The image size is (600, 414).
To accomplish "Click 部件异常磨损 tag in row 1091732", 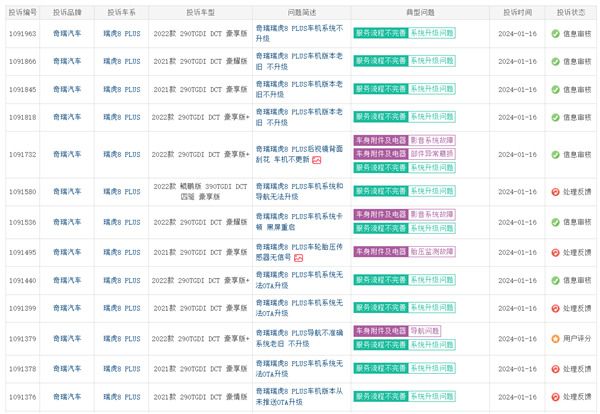I will pyautogui.click(x=432, y=154).
